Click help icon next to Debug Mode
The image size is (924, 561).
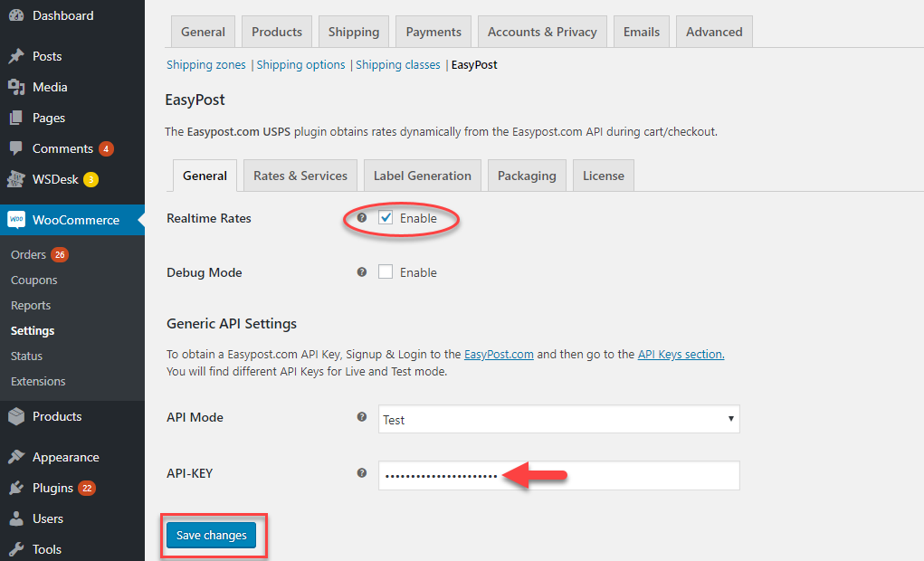[362, 272]
